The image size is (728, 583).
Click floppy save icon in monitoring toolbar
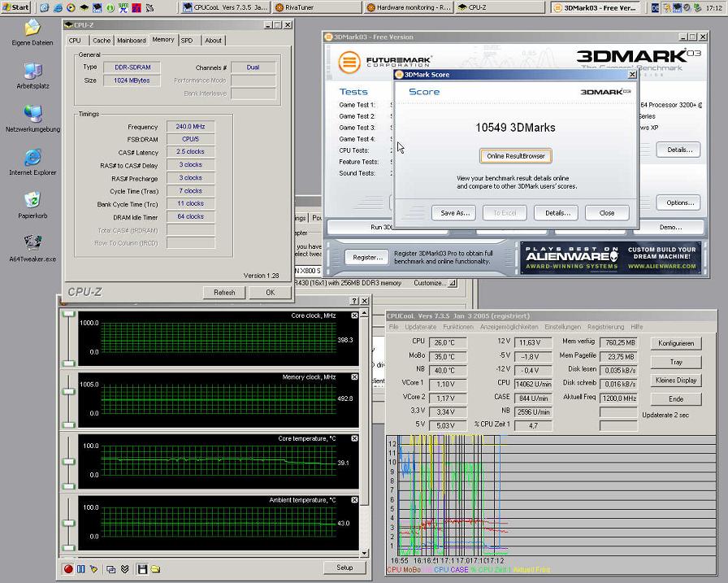(x=142, y=569)
